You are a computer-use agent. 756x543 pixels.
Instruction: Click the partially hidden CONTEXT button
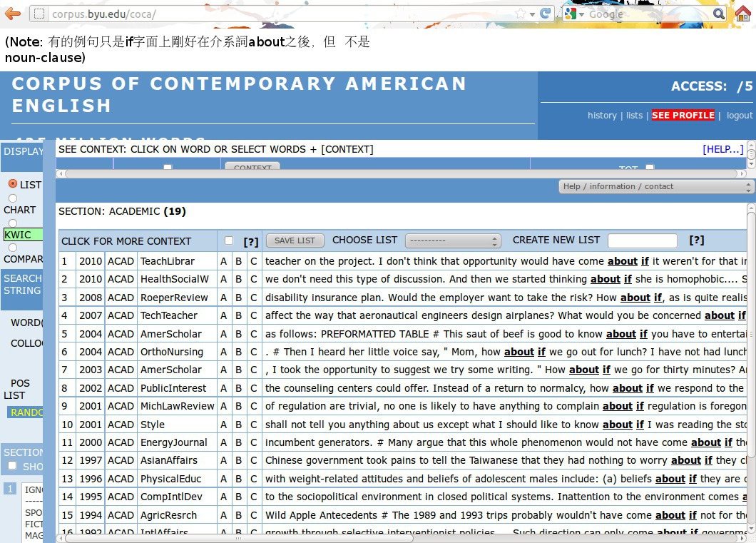[252, 166]
